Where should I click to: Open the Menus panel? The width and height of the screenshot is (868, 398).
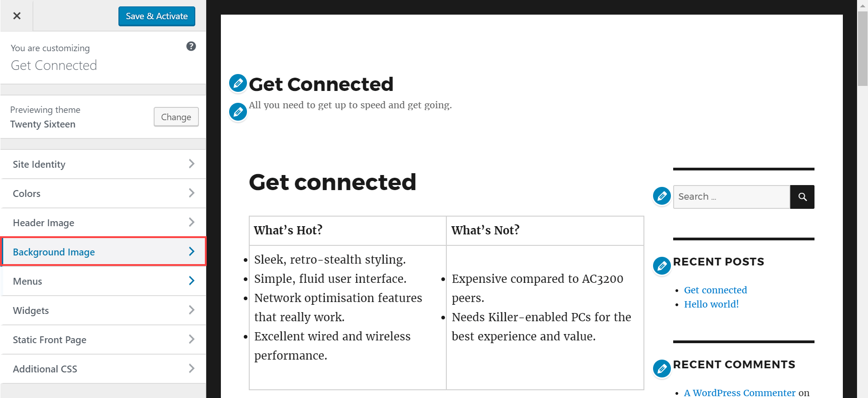[x=103, y=281]
